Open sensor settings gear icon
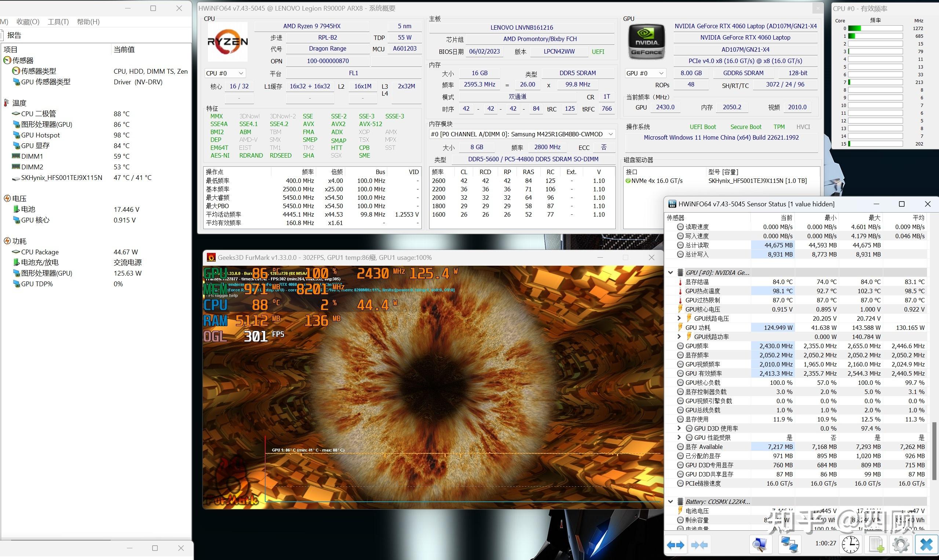Viewport: 939px width, 560px height. (x=901, y=545)
